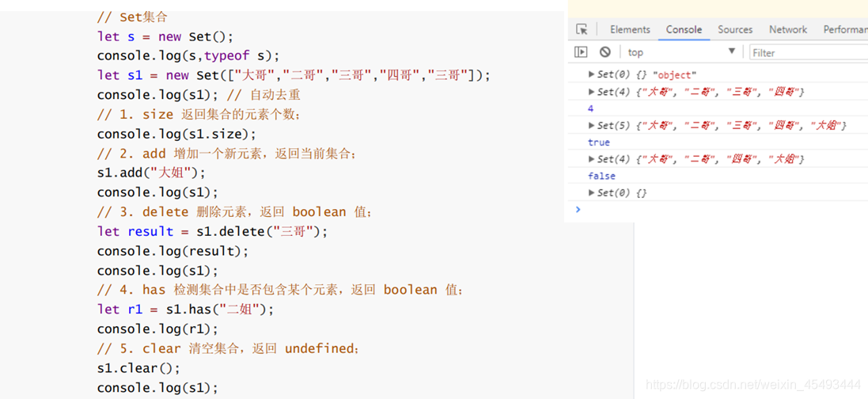The image size is (868, 399).
Task: Click the line starting let s1 = new Set
Action: pos(294,75)
